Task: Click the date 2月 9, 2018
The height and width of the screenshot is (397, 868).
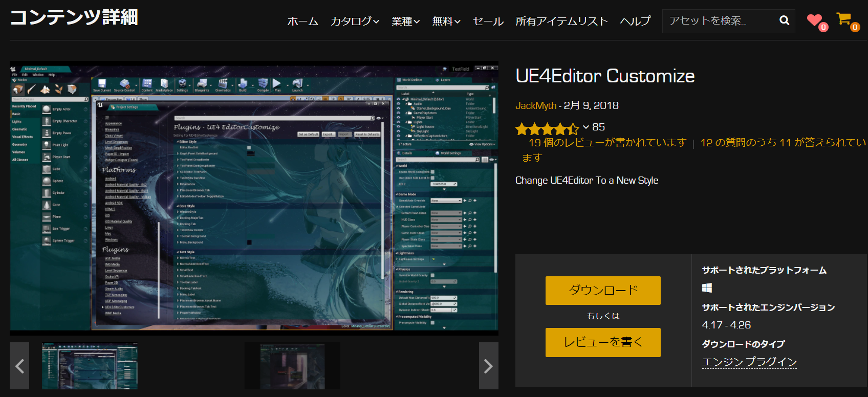Action: (x=591, y=105)
